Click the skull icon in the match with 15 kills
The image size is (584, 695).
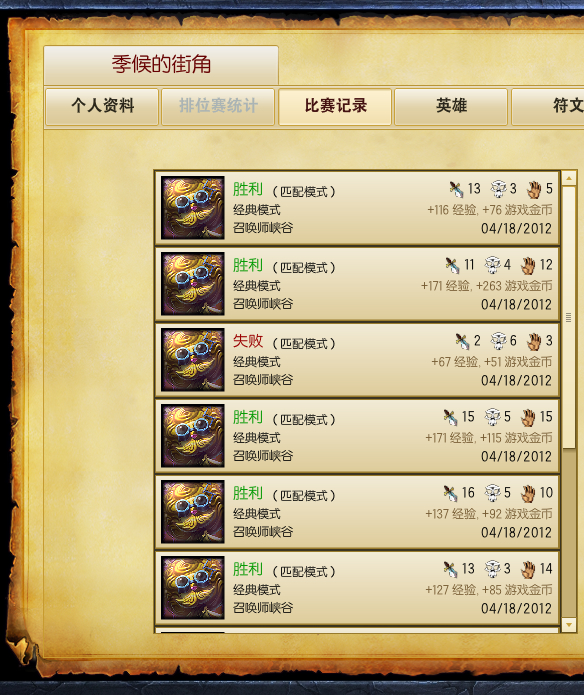tap(492, 417)
